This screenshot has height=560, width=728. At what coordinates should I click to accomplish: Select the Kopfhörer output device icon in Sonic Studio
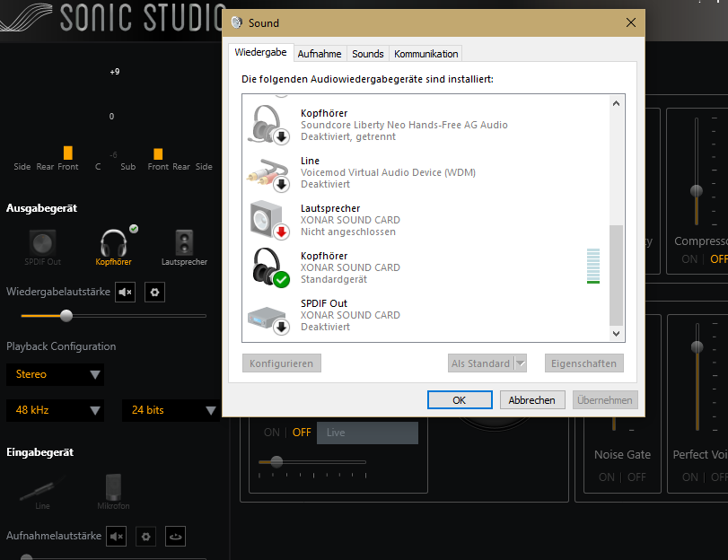coord(114,242)
